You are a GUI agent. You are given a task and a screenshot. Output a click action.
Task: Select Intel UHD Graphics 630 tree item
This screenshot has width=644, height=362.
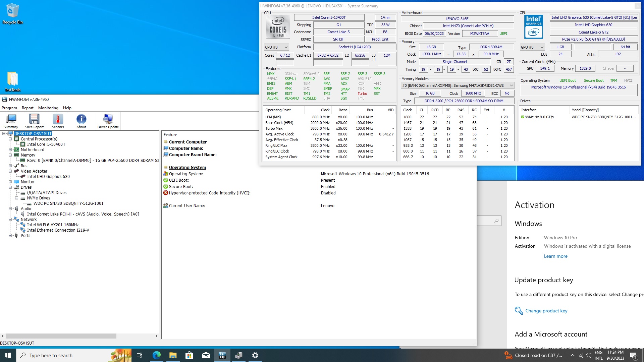coord(48,177)
